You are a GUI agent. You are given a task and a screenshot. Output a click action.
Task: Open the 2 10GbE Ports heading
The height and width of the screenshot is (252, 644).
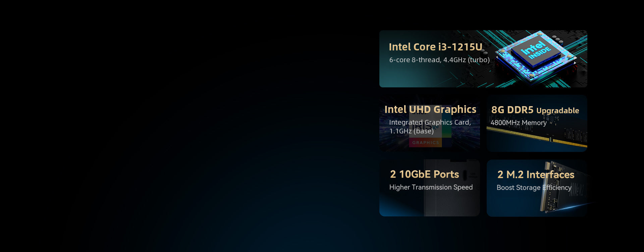[x=424, y=174]
